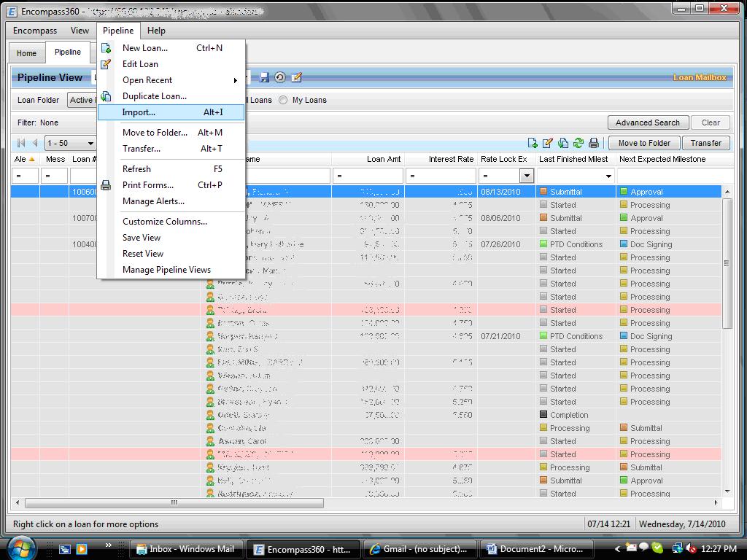Click show desktop quick launch icon
Image resolution: width=747 pixels, height=560 pixels.
65,549
